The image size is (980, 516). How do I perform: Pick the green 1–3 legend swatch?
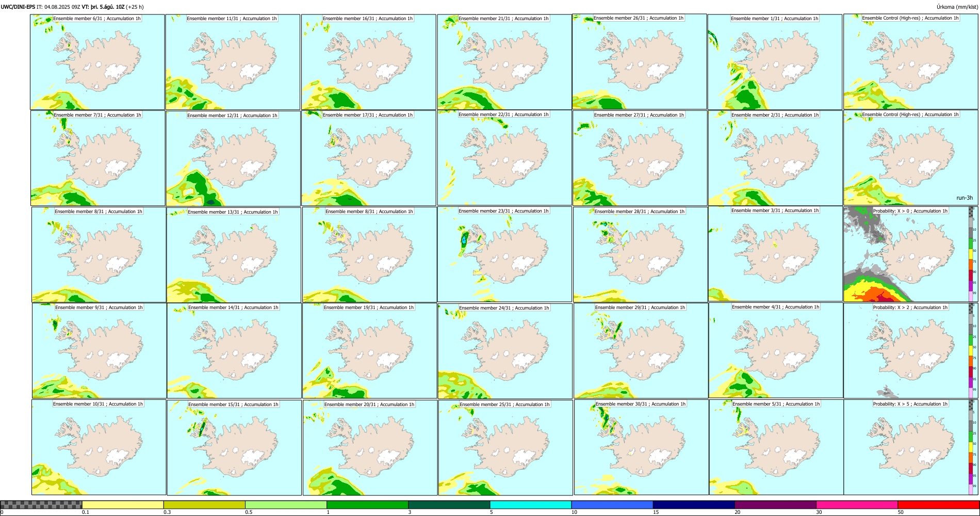(x=367, y=505)
